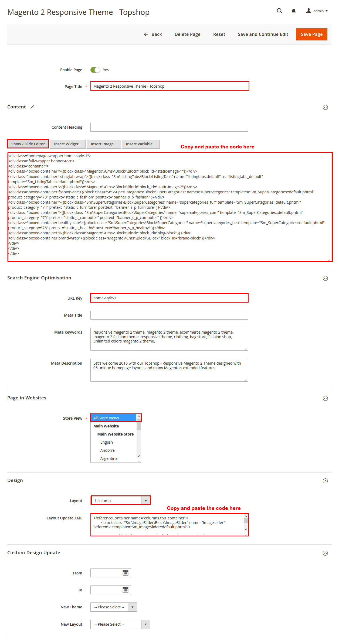The height and width of the screenshot is (644, 339).
Task: Open the To date calendar icon
Action: [x=126, y=590]
